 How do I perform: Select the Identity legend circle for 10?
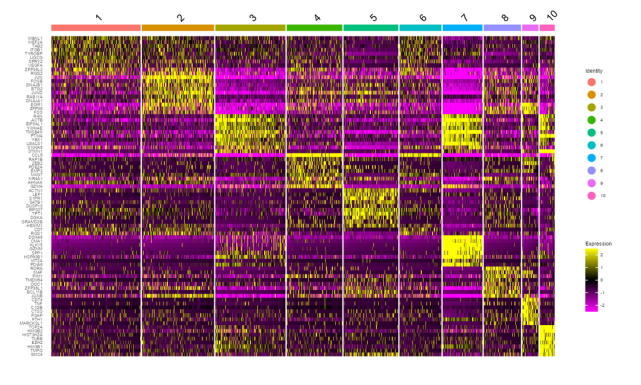592,196
